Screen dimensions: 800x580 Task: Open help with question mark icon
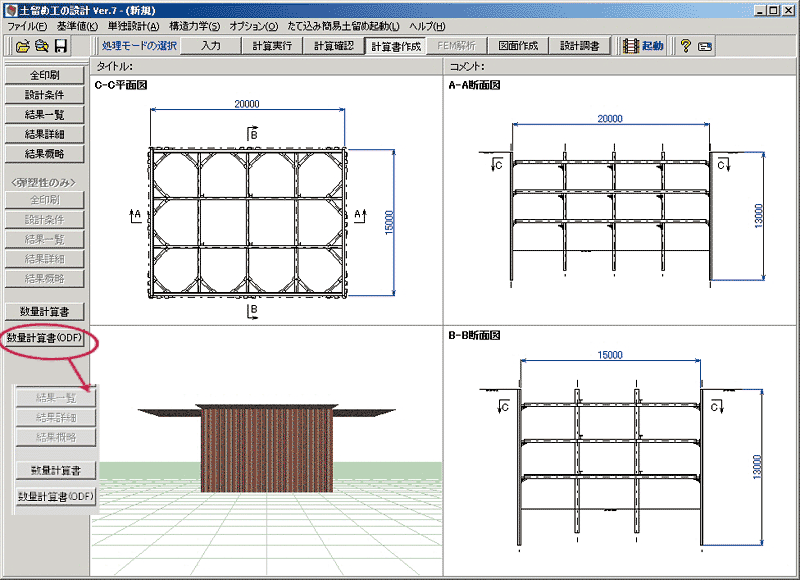685,46
